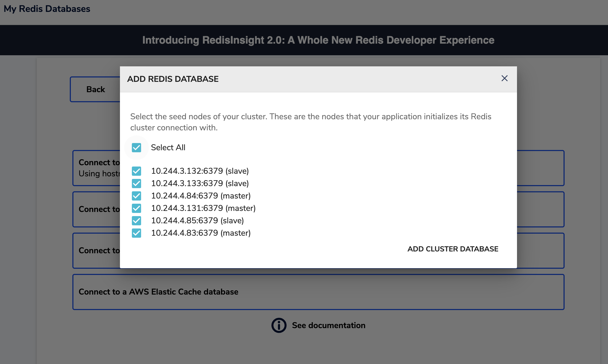This screenshot has width=608, height=364.
Task: Close the ADD REDIS DATABASE dialog
Action: tap(504, 78)
